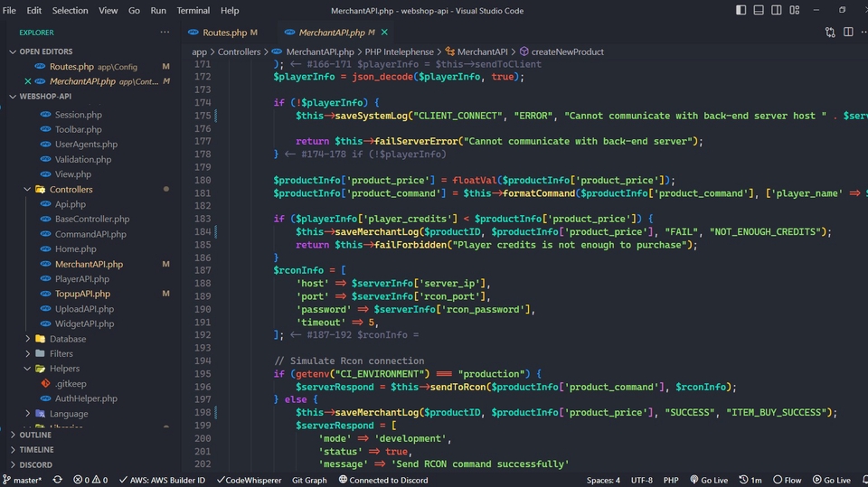Open UploadAPI.php file

[x=84, y=309]
